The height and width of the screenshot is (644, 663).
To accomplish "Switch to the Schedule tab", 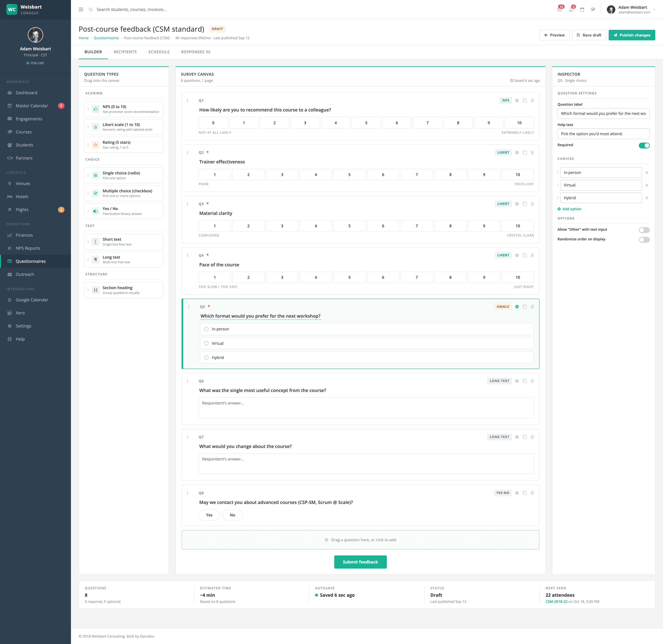I will coord(159,52).
